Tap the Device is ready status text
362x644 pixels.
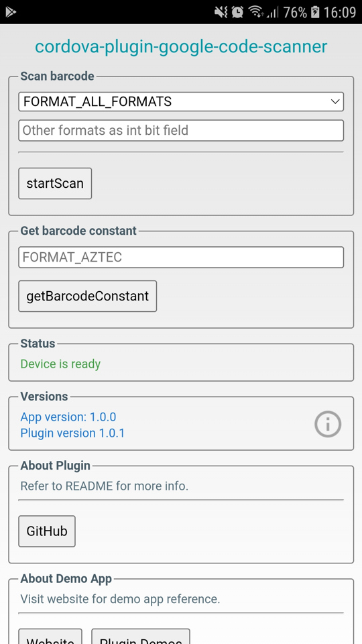pos(60,364)
